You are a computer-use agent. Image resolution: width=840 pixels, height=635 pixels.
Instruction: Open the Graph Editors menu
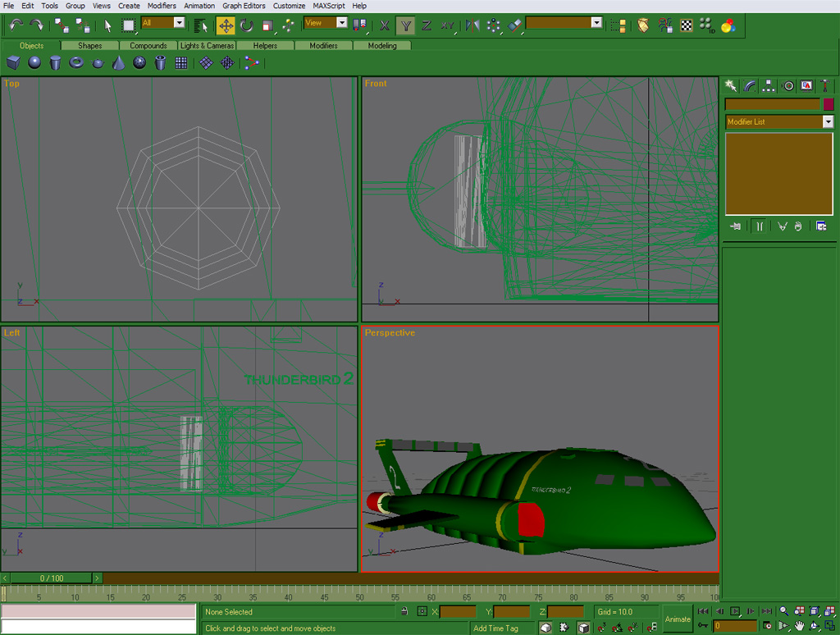coord(244,6)
